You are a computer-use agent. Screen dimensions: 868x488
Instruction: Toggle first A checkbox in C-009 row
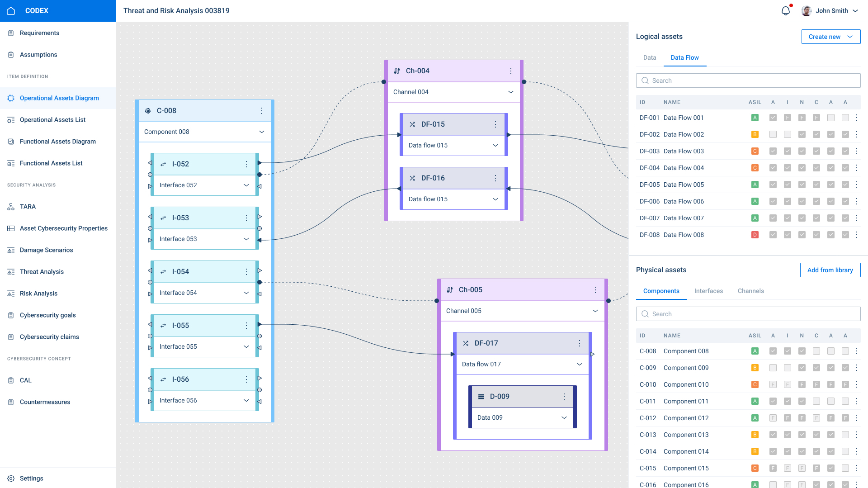point(773,368)
